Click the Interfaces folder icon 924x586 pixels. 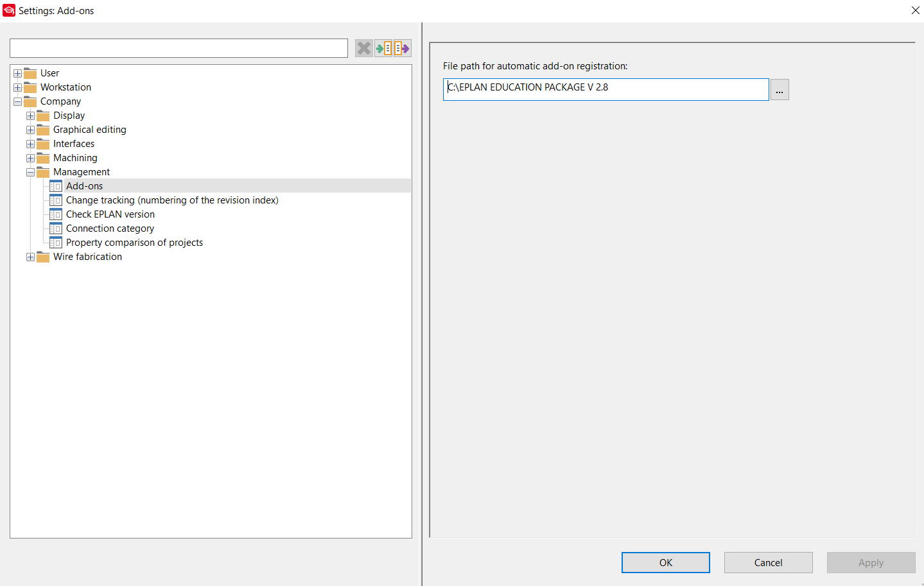point(43,144)
